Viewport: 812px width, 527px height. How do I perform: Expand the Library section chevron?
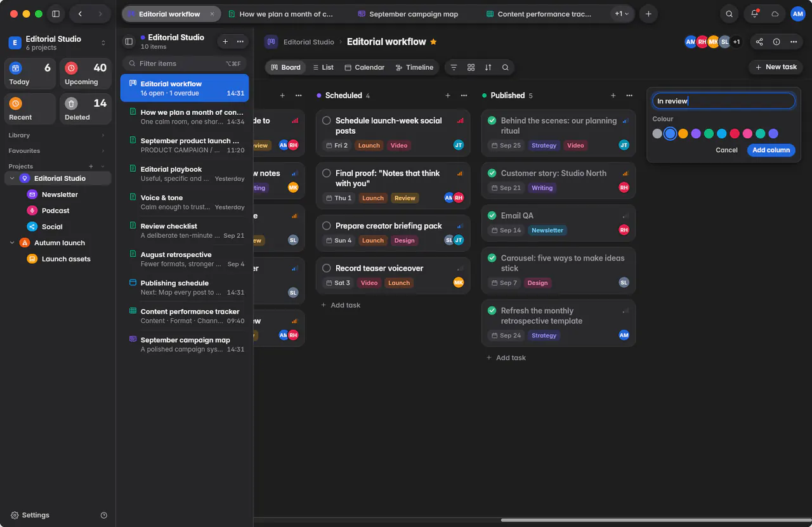(x=103, y=135)
